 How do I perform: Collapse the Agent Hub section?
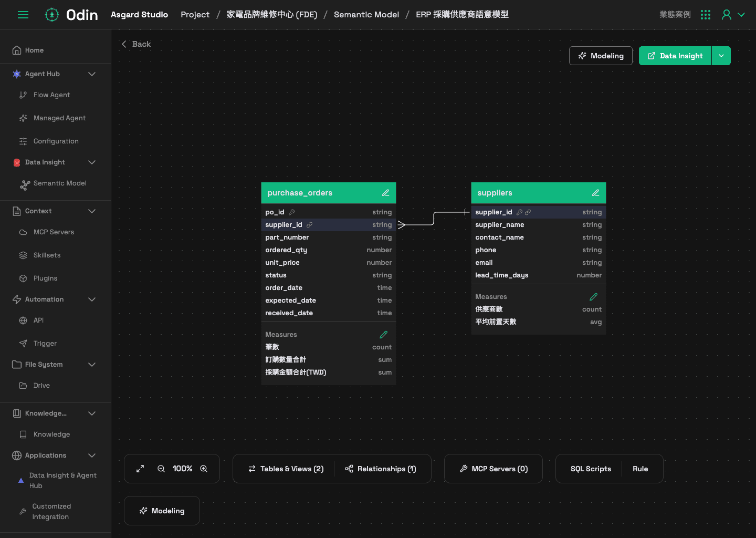92,74
